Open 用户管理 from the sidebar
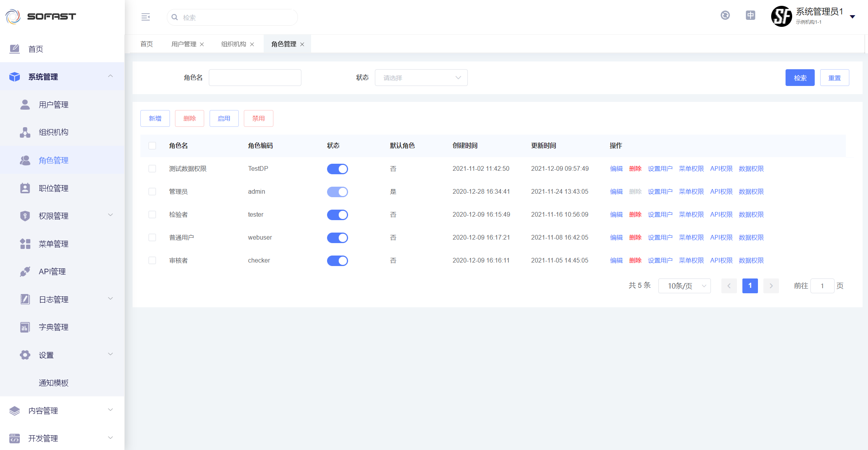The image size is (868, 450). point(54,105)
